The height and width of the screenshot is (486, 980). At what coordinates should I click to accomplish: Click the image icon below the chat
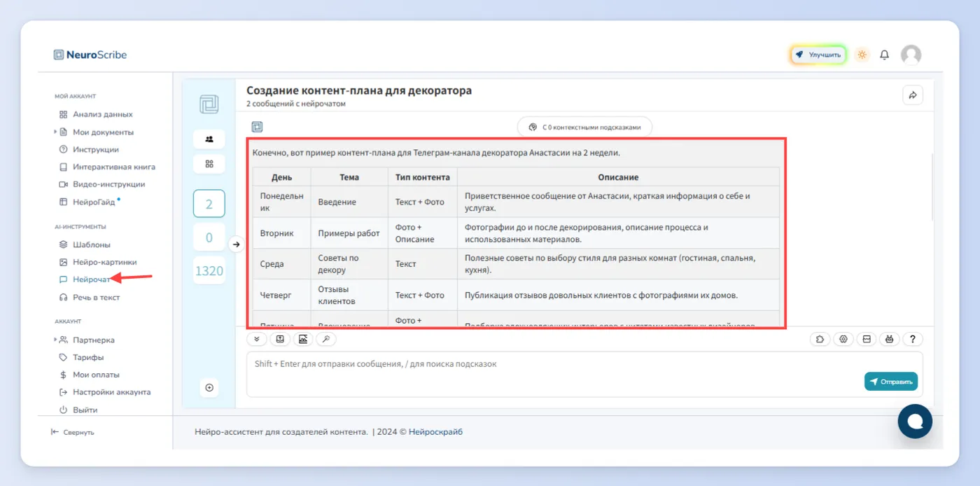click(303, 339)
